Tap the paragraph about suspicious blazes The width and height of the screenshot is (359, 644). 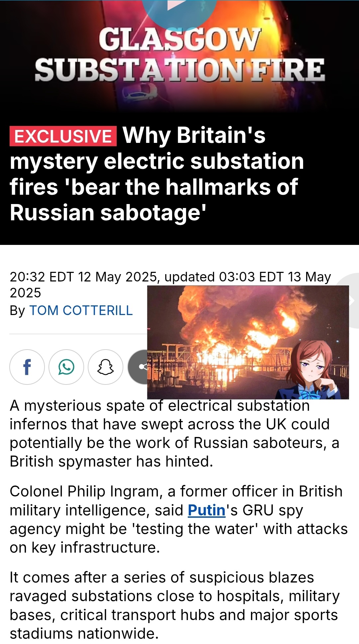point(175,605)
